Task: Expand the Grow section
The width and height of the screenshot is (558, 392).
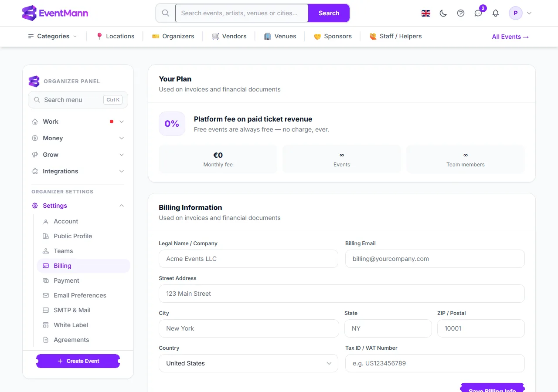Action: point(78,155)
